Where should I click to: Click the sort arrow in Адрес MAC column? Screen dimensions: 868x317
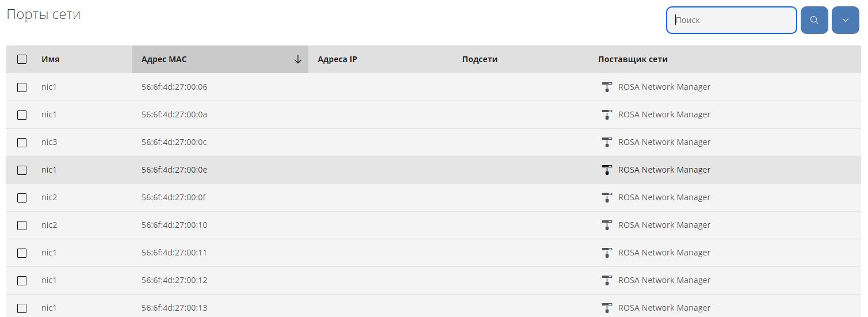pos(297,59)
